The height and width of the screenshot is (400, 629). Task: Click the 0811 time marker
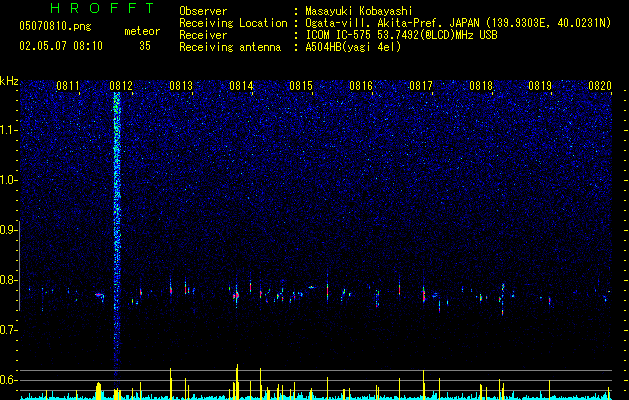(x=68, y=86)
